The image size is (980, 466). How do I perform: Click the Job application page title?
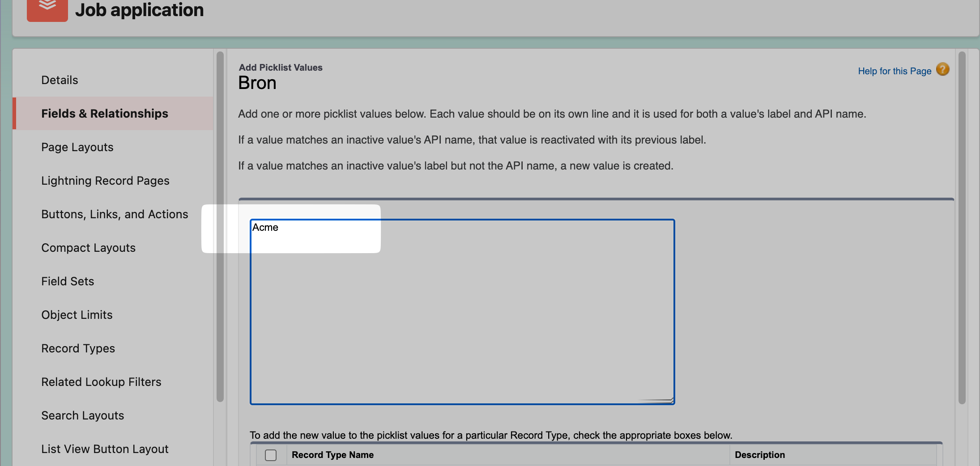click(139, 10)
